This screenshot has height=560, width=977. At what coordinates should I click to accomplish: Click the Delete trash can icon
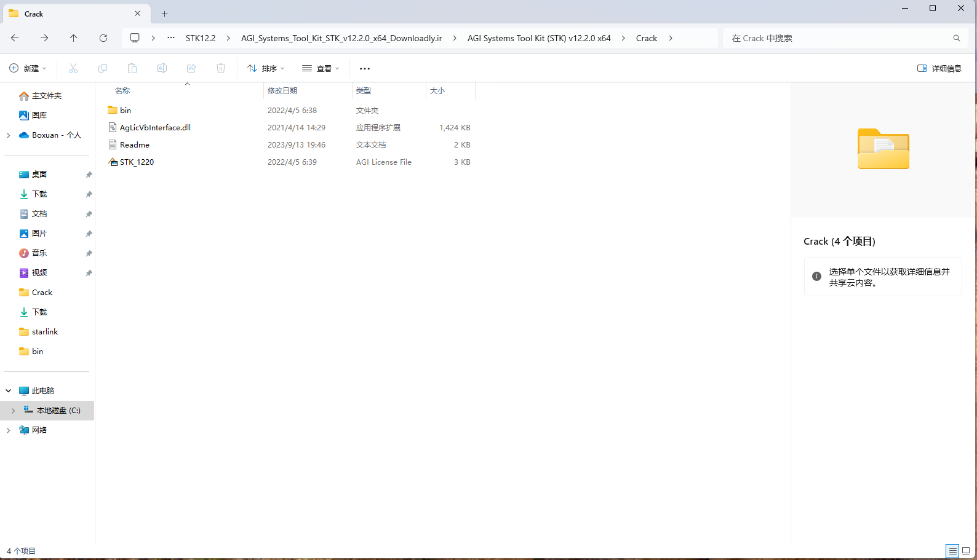click(221, 68)
